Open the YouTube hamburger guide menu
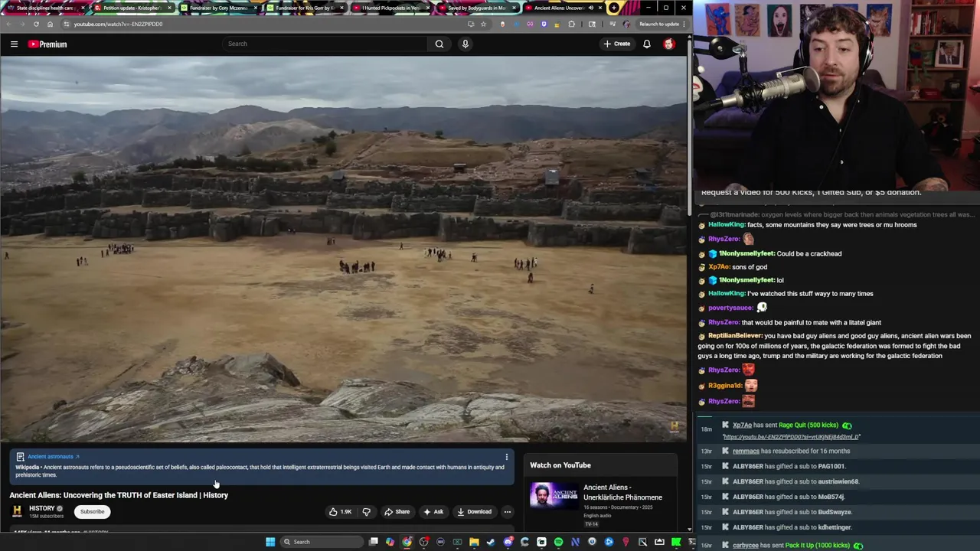 click(x=14, y=44)
